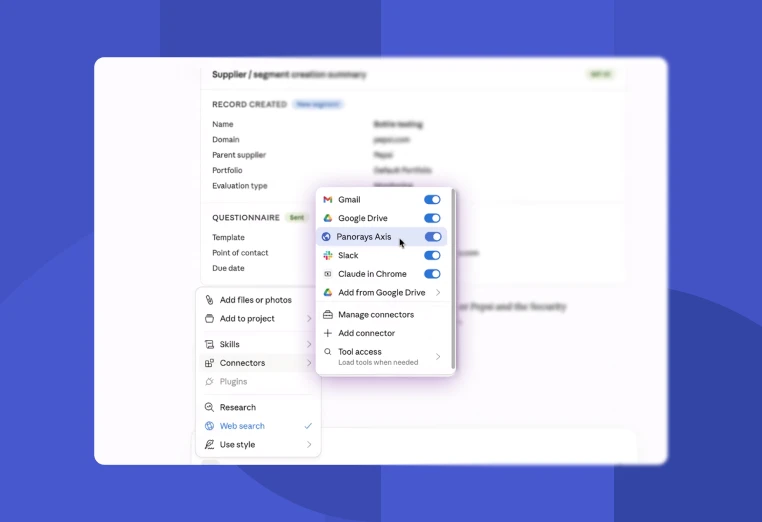Image resolution: width=762 pixels, height=522 pixels.
Task: Switch off the Google Drive slider toggle
Action: [x=432, y=218]
